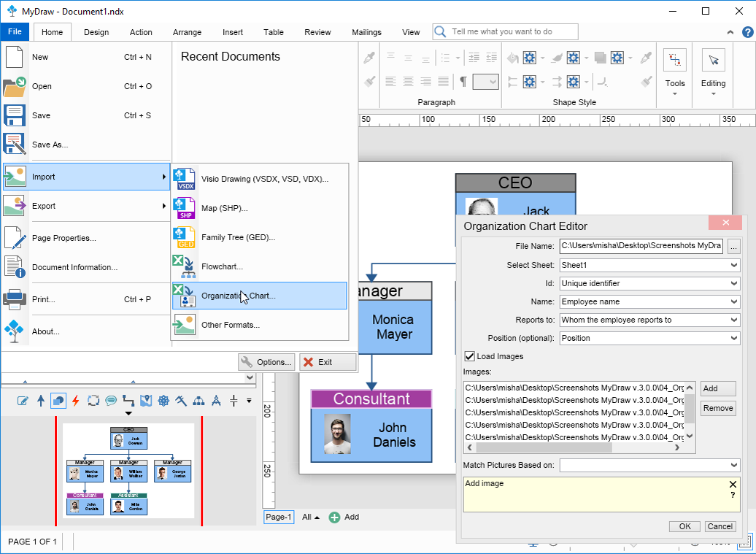Click the Remove images button

tap(718, 409)
